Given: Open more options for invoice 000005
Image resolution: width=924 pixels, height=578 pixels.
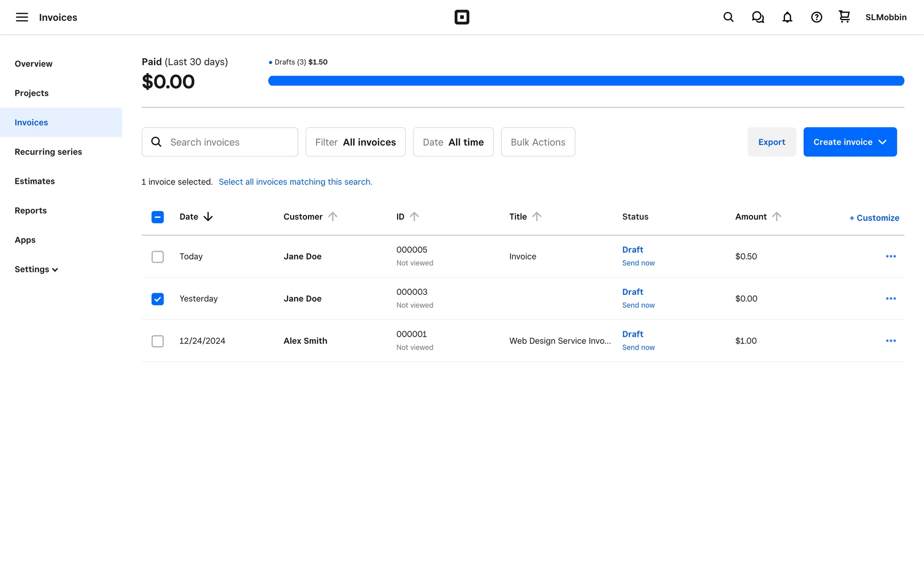Looking at the screenshot, I should click(x=890, y=256).
